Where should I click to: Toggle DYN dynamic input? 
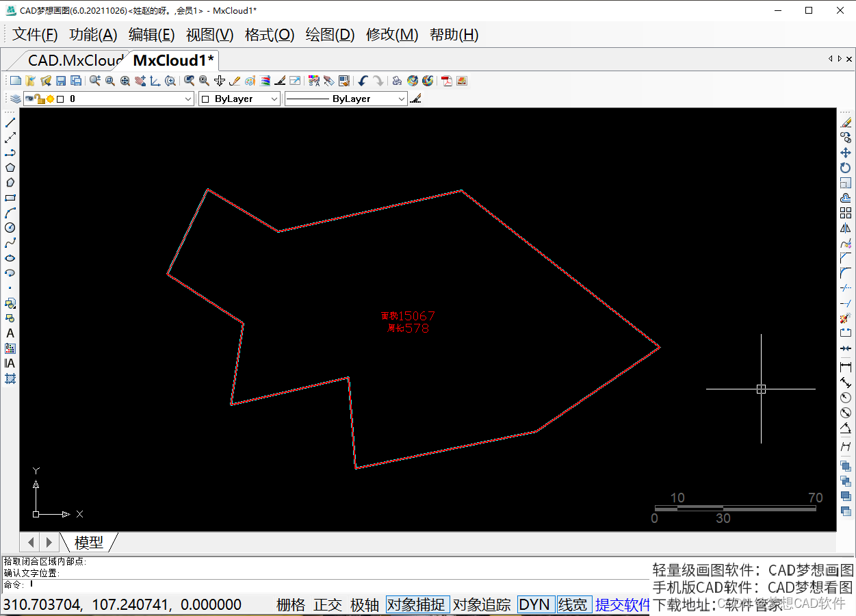point(535,605)
